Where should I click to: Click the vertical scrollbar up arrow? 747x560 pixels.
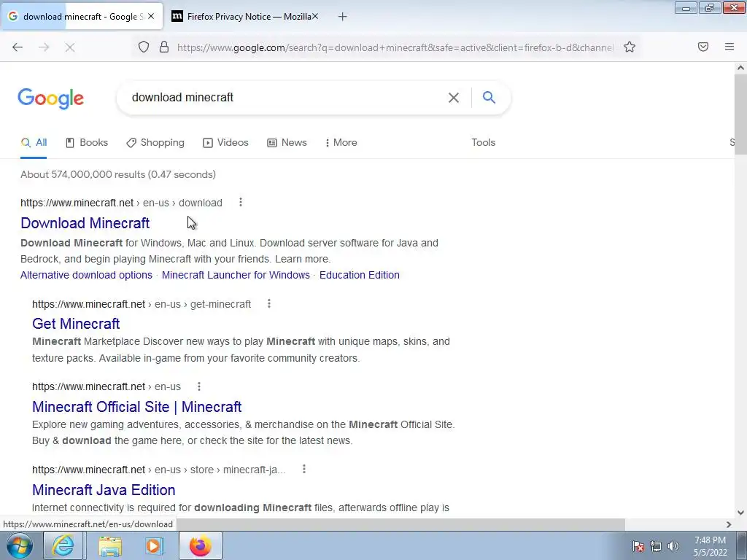pyautogui.click(x=740, y=68)
